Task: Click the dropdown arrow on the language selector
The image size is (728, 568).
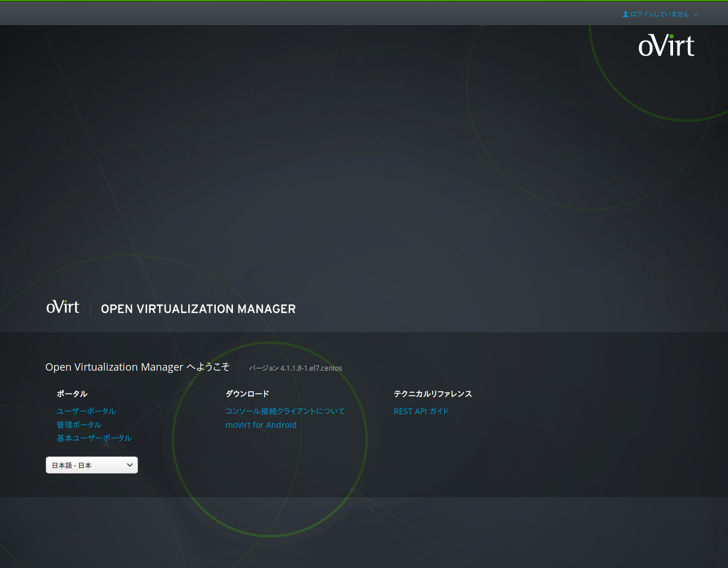Action: click(x=130, y=465)
